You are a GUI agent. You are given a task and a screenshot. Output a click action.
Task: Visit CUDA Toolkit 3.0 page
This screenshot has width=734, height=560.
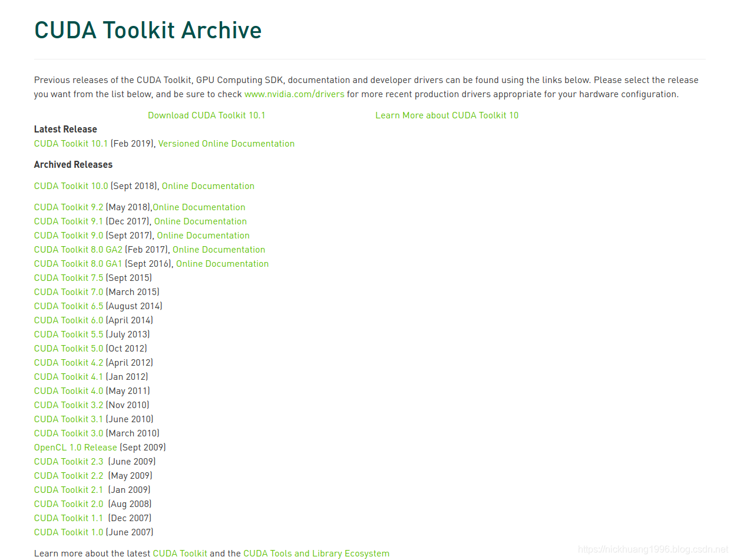pyautogui.click(x=68, y=433)
